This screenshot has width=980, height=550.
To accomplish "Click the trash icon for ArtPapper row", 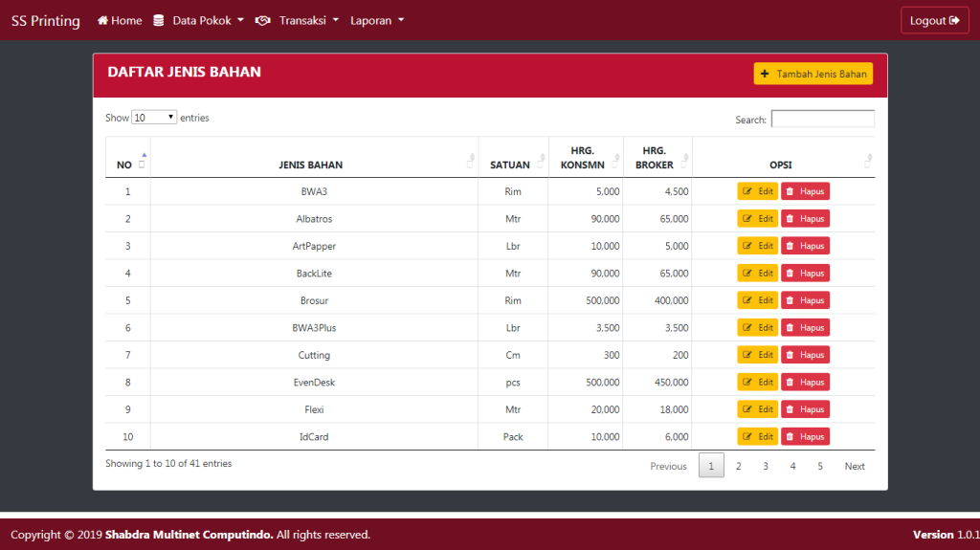I will click(x=790, y=246).
